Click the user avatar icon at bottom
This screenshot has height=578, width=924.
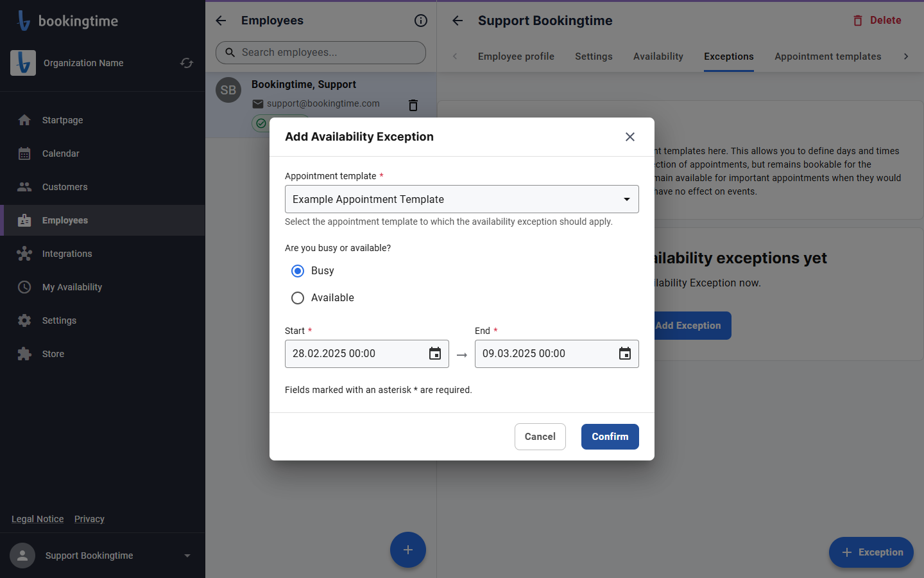22,556
